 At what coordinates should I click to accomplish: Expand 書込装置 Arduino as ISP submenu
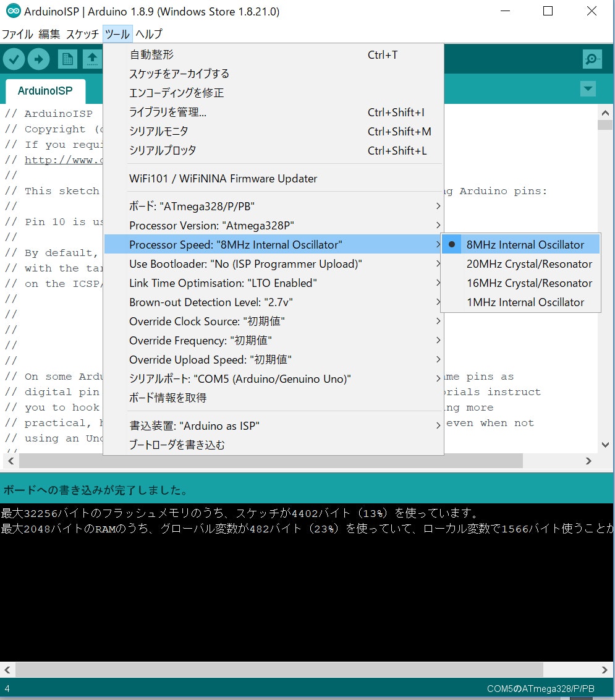[273, 426]
